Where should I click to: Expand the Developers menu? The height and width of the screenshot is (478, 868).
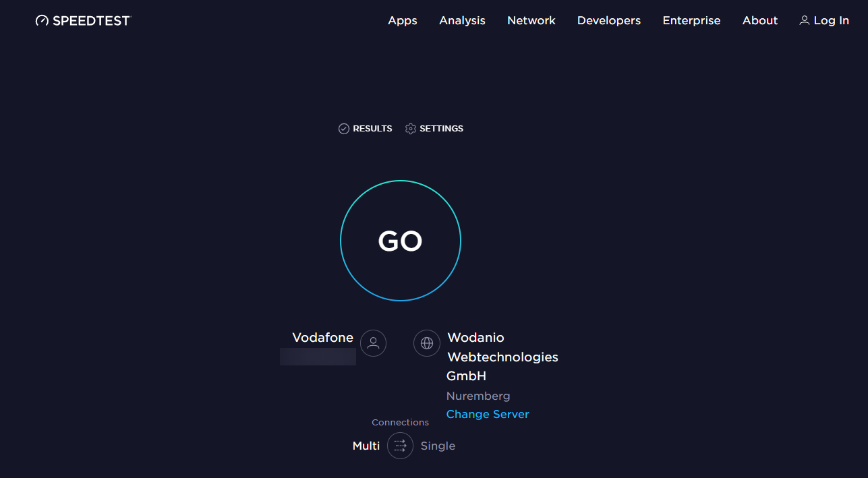(609, 21)
